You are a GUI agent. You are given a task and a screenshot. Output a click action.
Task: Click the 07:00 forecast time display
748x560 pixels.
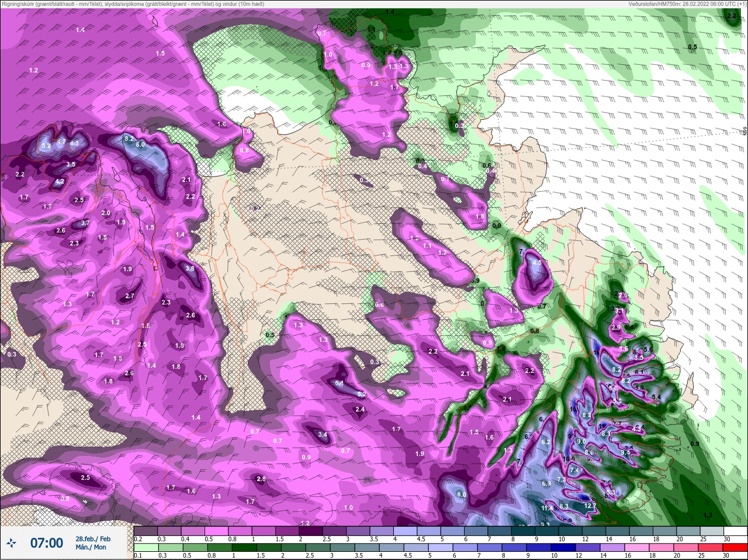click(x=47, y=543)
